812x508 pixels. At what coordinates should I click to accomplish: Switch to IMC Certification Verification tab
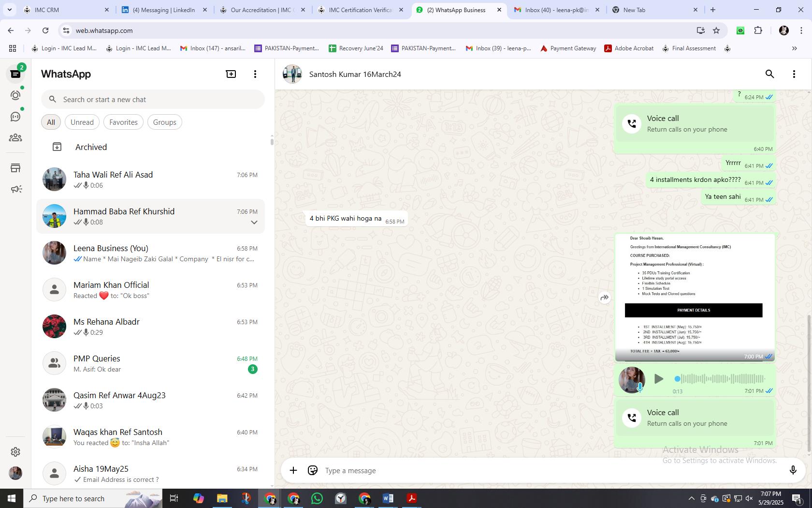pyautogui.click(x=361, y=10)
